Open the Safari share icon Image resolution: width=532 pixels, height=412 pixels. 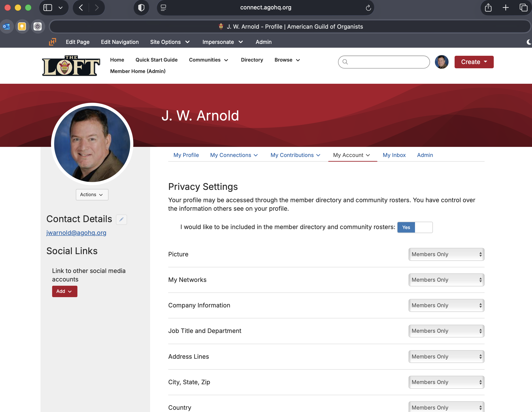pyautogui.click(x=488, y=8)
